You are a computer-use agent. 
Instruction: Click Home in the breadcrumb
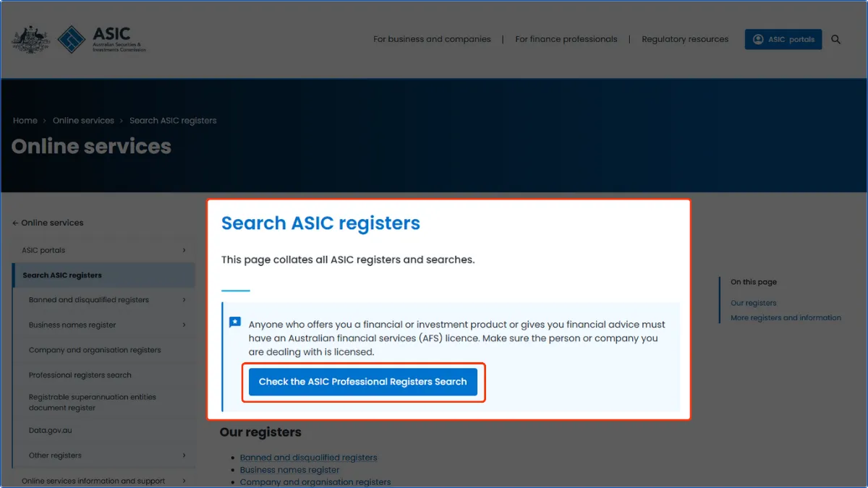pos(25,121)
